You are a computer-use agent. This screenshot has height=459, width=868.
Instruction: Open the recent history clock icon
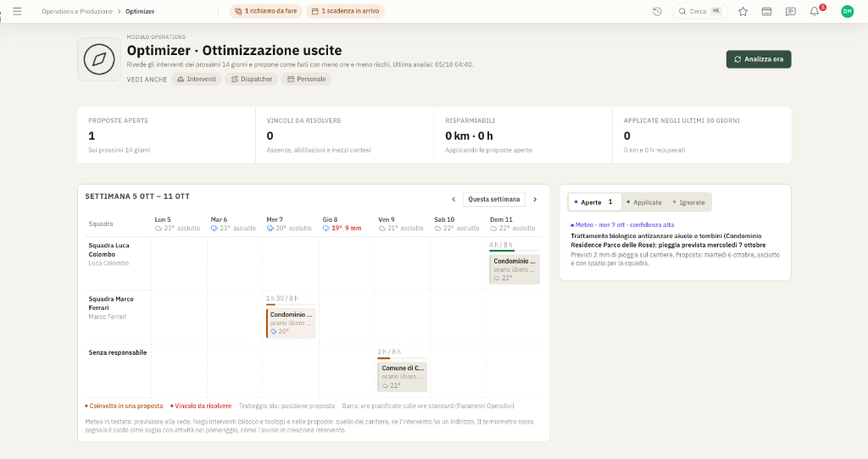(657, 11)
